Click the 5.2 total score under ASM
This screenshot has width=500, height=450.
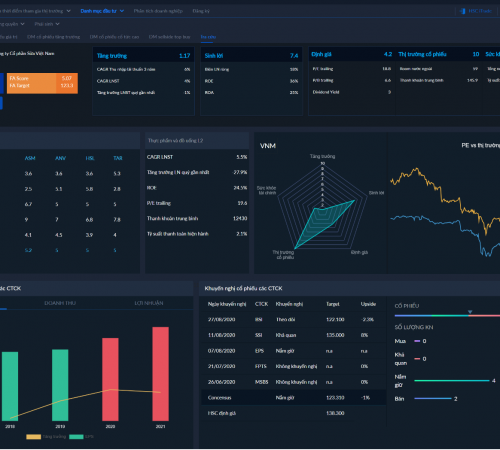click(28, 250)
